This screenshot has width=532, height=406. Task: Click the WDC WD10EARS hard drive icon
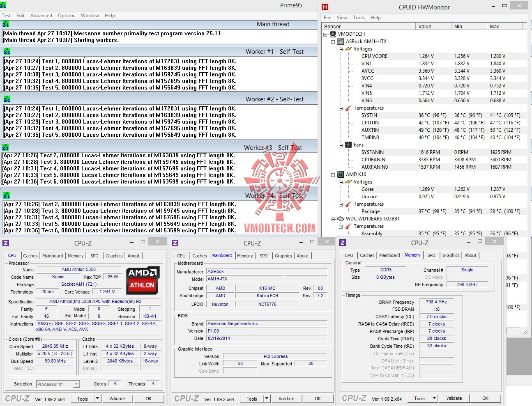[x=341, y=219]
